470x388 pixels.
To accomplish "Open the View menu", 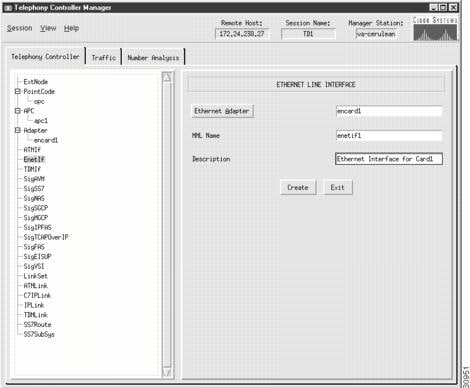I will (48, 28).
